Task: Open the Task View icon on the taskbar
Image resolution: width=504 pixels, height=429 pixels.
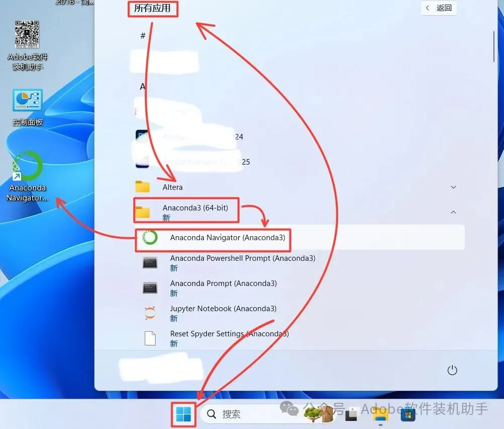Action: [x=351, y=414]
